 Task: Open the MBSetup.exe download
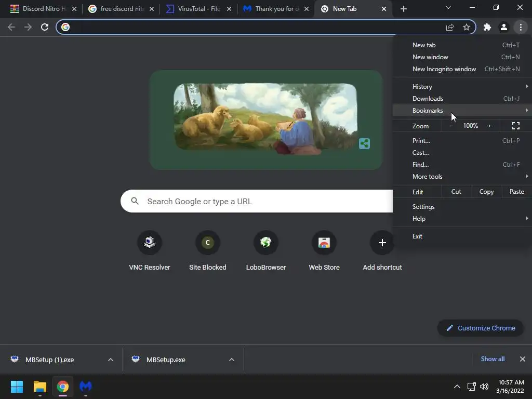166,360
